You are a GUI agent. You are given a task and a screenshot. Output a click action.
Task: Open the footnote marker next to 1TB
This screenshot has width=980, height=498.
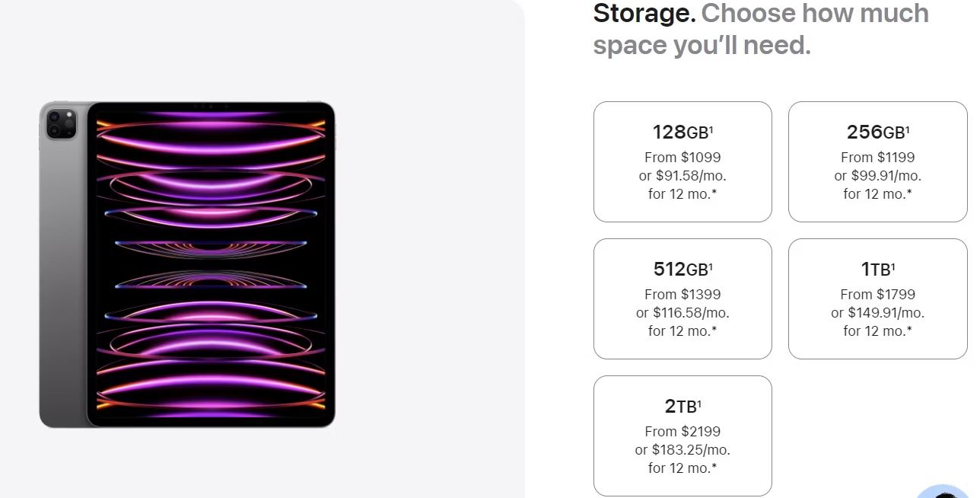pyautogui.click(x=892, y=266)
